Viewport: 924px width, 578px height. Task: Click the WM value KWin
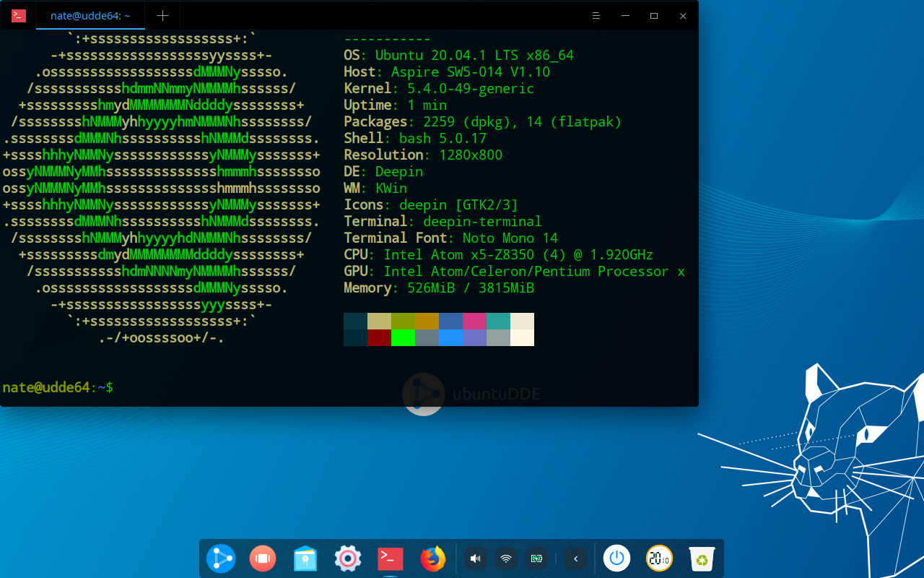pos(391,188)
